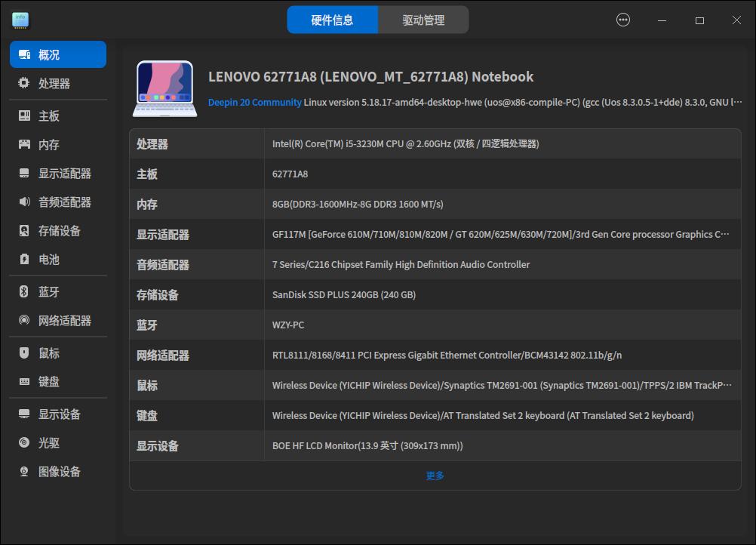Click the 鼠标 row header in table
This screenshot has height=545, width=756.
[x=147, y=386]
